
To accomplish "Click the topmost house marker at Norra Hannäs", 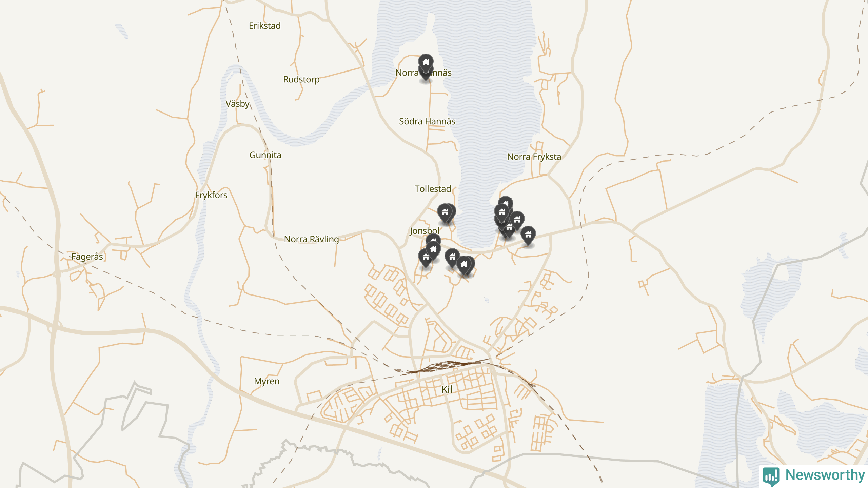I will [x=426, y=63].
